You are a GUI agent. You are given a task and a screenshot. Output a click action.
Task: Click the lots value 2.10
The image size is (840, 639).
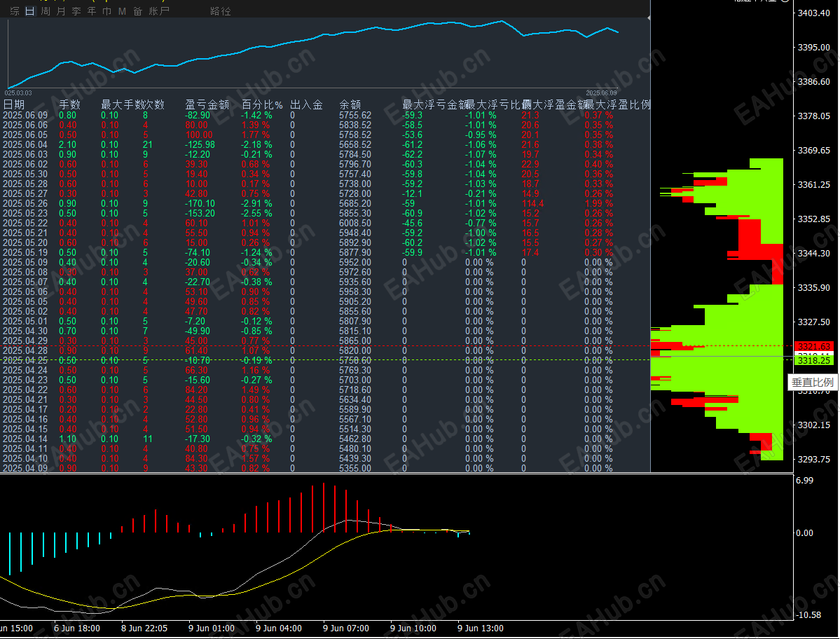point(67,144)
